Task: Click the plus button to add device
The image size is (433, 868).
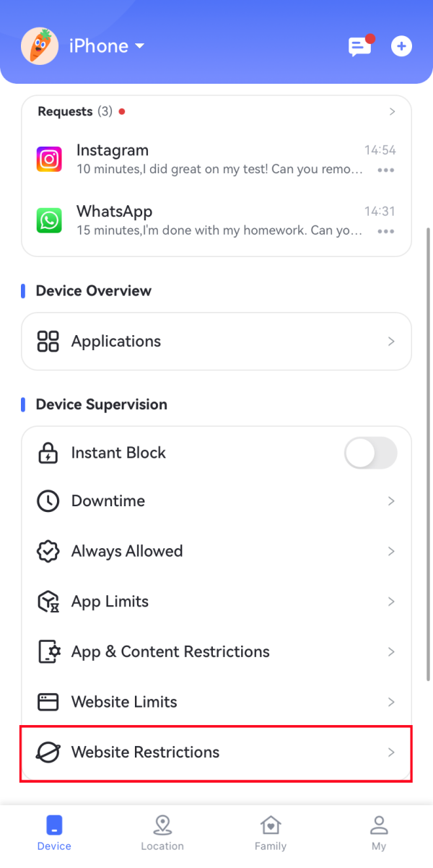Action: click(401, 46)
